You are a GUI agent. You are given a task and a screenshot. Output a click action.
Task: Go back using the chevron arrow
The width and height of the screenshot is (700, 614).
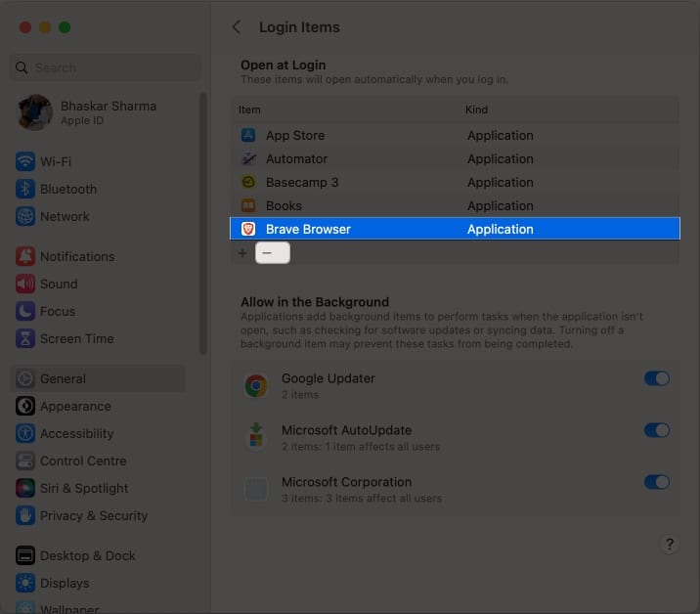click(x=237, y=26)
